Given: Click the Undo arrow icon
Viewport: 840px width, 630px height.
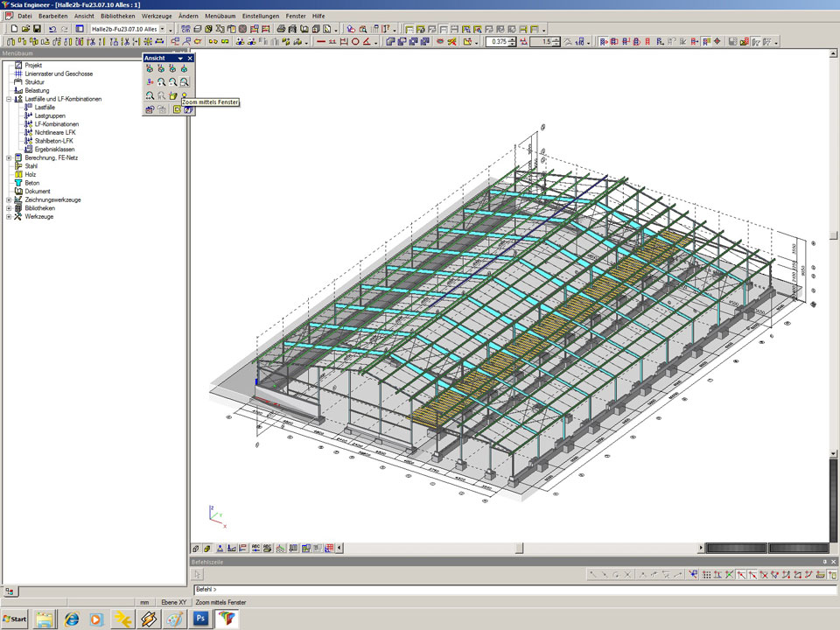Looking at the screenshot, I should click(52, 29).
